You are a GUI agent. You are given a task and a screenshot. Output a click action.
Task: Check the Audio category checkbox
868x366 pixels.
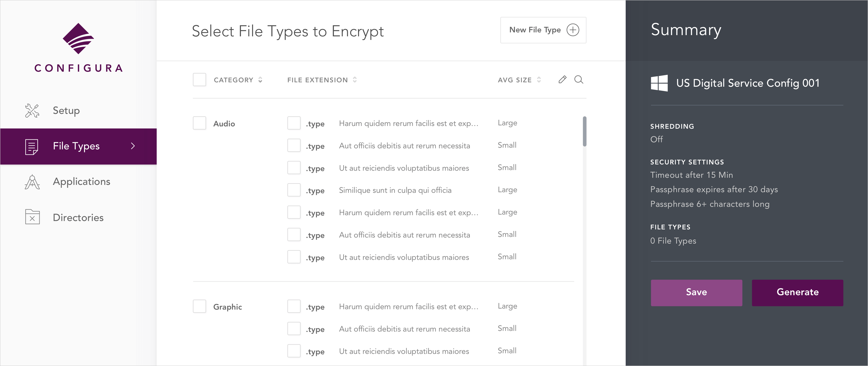tap(200, 123)
